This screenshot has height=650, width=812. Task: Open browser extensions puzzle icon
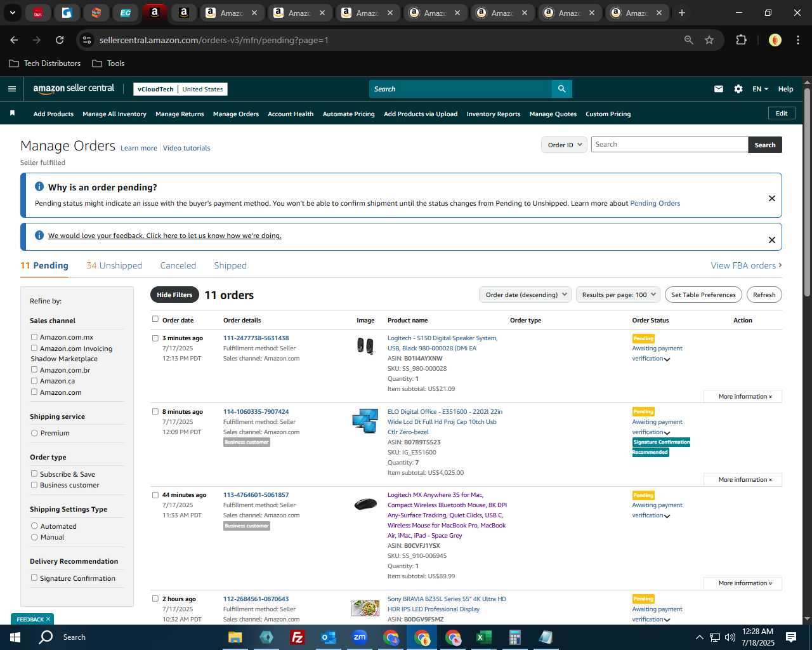click(x=741, y=40)
